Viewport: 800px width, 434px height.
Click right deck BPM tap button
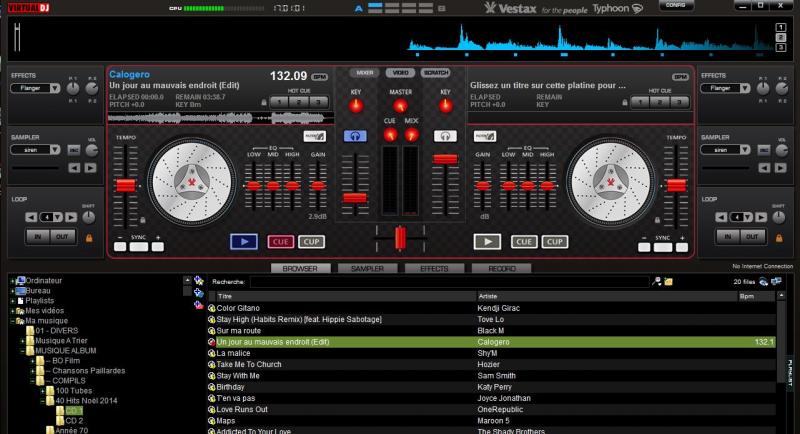[x=680, y=76]
